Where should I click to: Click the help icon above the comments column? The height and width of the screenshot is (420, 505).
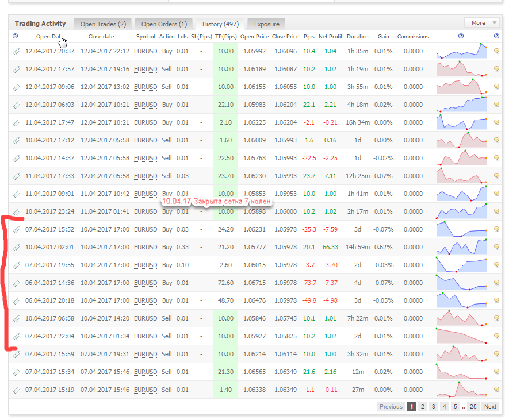[496, 36]
